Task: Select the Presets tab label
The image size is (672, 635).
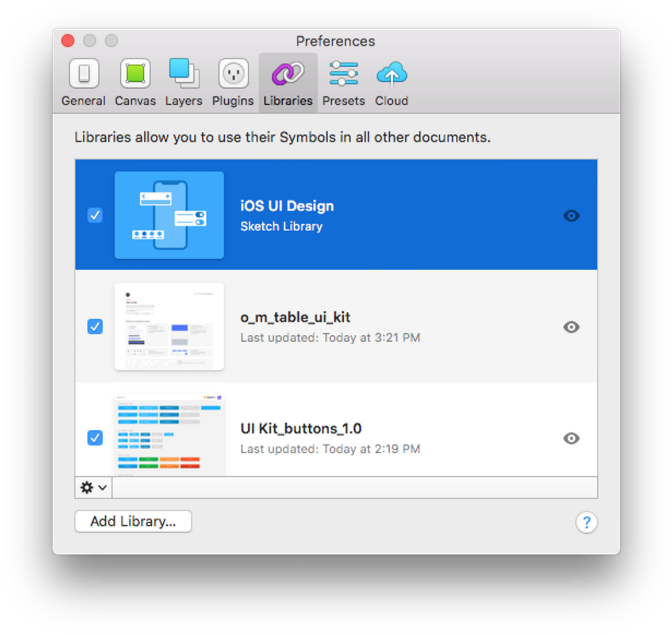Action: tap(343, 101)
